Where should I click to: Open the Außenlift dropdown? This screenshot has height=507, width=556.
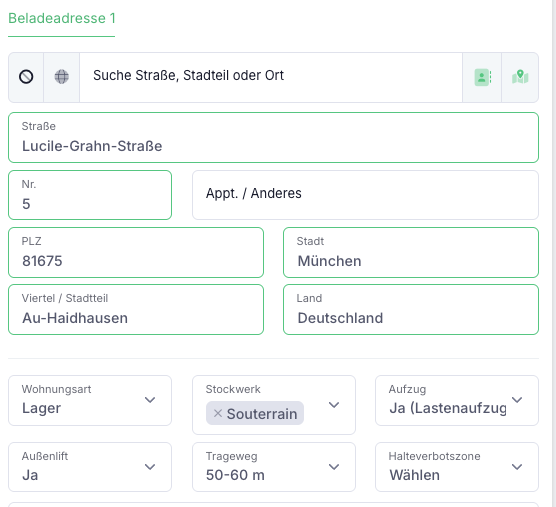click(90, 467)
